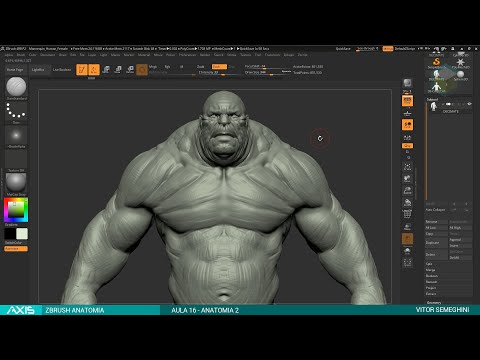Image resolution: width=480 pixels, height=360 pixels.
Task: Open the Zplugin menu
Action: [289, 55]
